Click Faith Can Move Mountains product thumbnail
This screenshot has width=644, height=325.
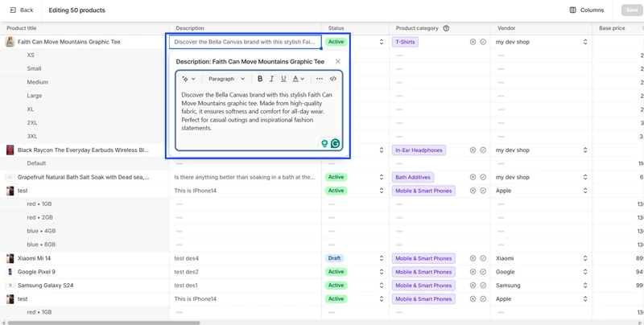[10, 42]
